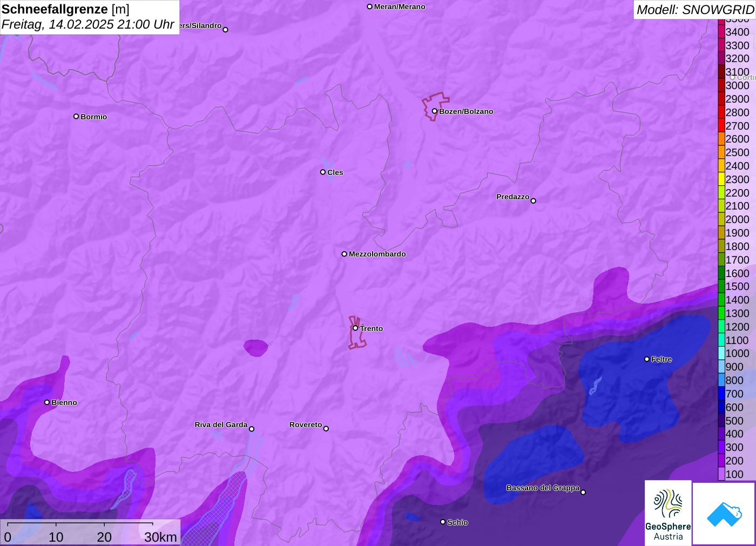Click the Bassano del Grappa marker dot
The image size is (756, 546).
point(583,492)
